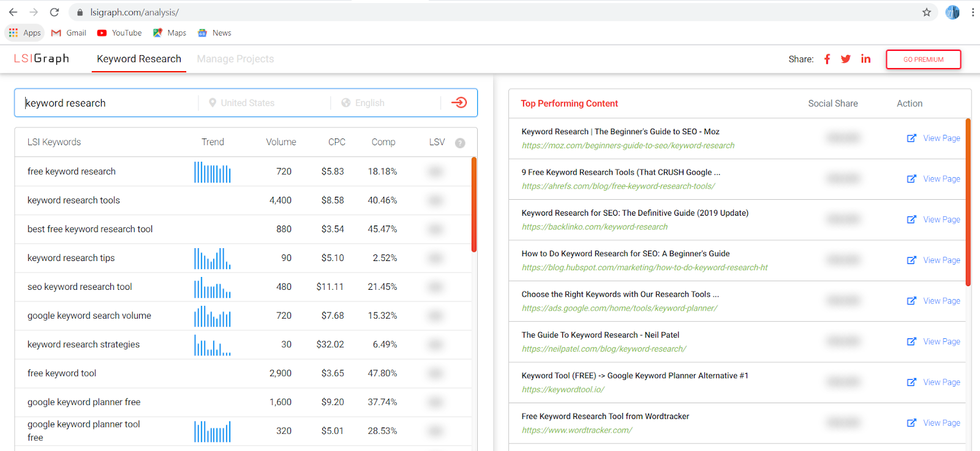Click the Top Performing Content scrollbar

968,202
